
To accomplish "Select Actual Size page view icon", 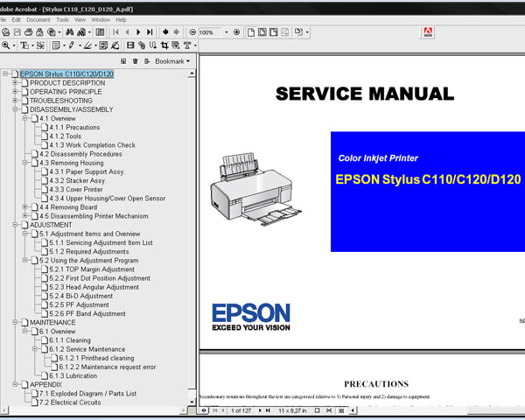I will (x=251, y=32).
